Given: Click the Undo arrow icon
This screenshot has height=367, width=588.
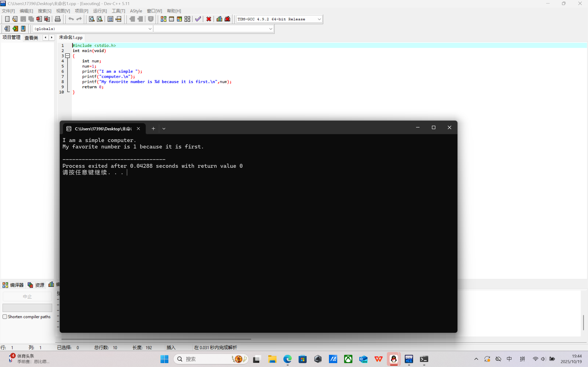Looking at the screenshot, I should click(x=71, y=19).
